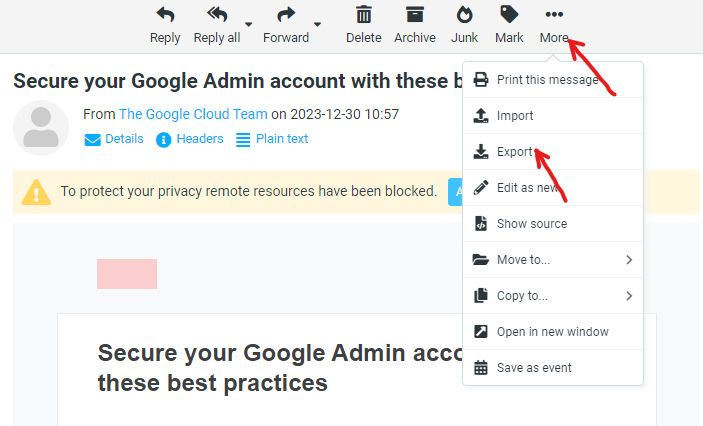The height and width of the screenshot is (426, 703).
Task: Click the pink blocked image placeholder
Action: pos(127,274)
